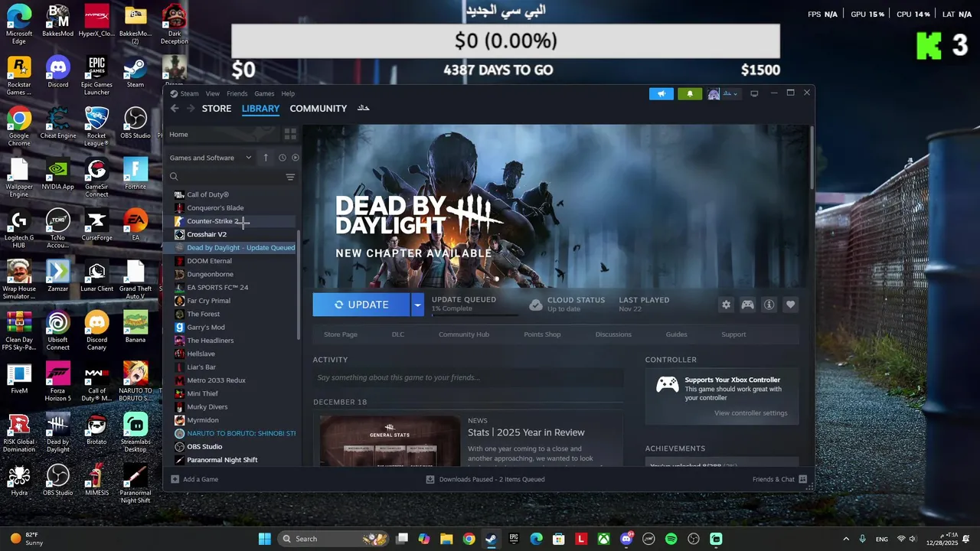Click the Add a Game plus icon
The height and width of the screenshot is (551, 980).
click(x=175, y=479)
